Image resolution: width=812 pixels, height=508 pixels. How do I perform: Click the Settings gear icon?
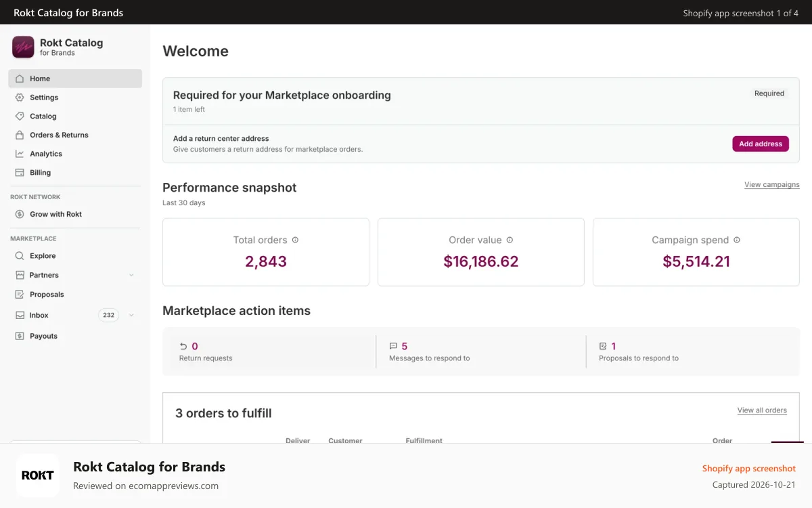(20, 98)
